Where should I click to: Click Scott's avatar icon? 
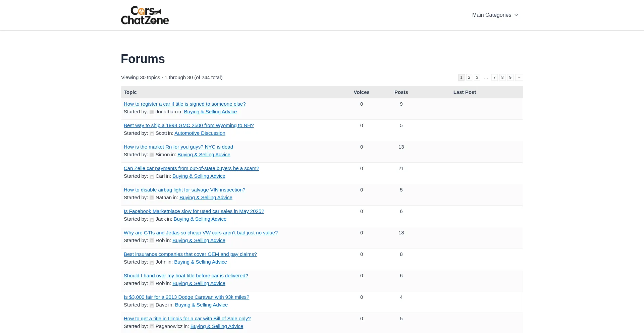coord(152,133)
